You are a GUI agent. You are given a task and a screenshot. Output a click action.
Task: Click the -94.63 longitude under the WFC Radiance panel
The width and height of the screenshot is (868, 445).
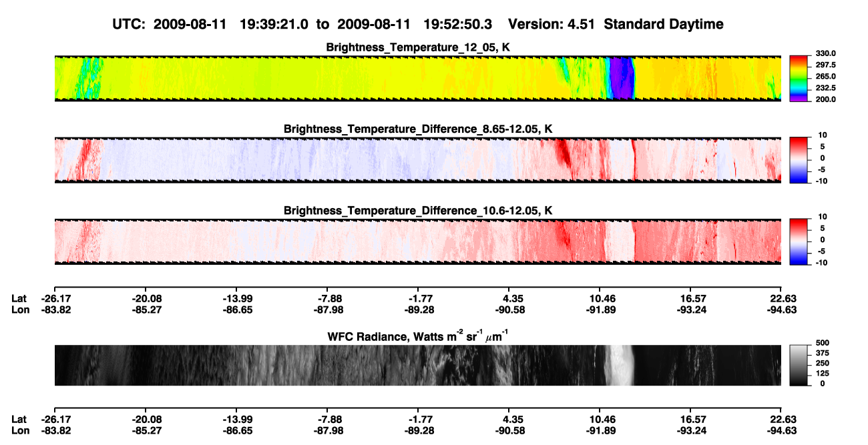click(781, 430)
